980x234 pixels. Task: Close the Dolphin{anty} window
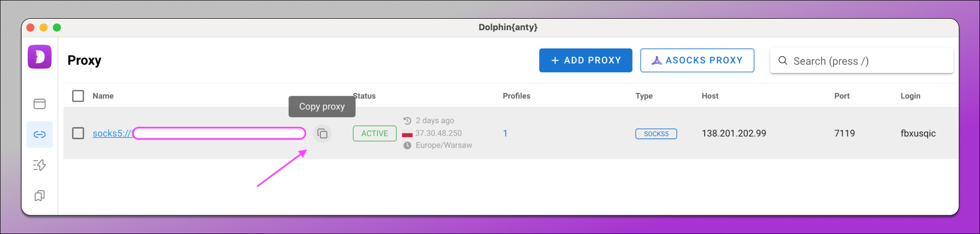[x=30, y=27]
